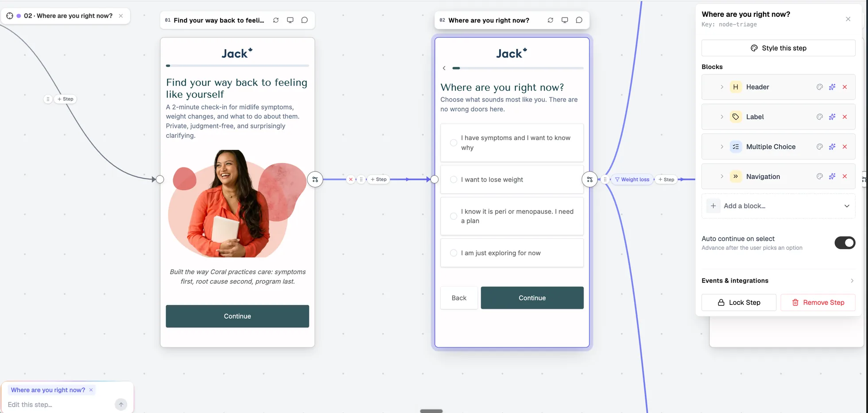Style the Label block with palette icon
Viewport: 868px width, 413px height.
[820, 117]
